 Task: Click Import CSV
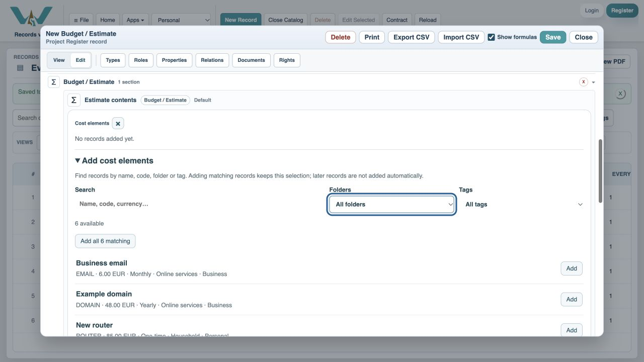coord(461,37)
